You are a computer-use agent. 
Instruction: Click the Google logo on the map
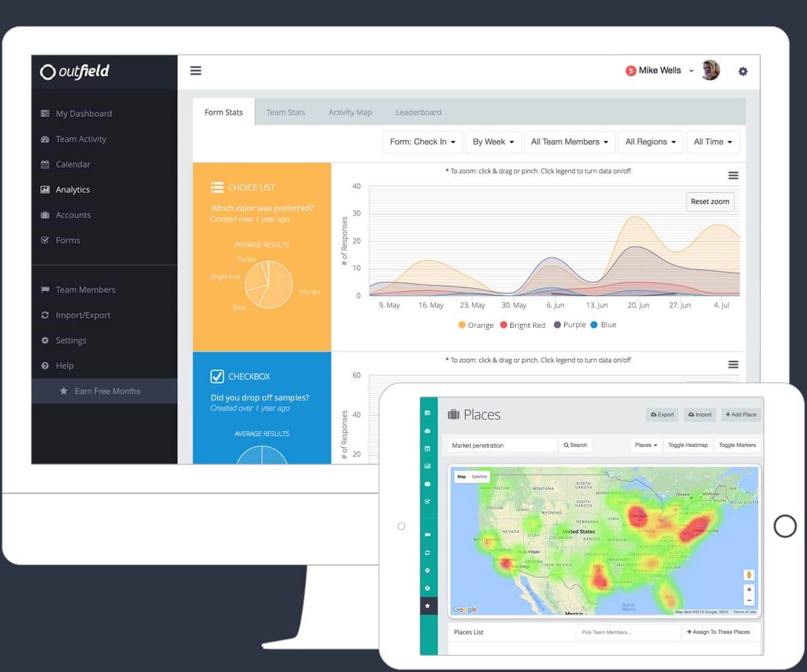[x=465, y=610]
